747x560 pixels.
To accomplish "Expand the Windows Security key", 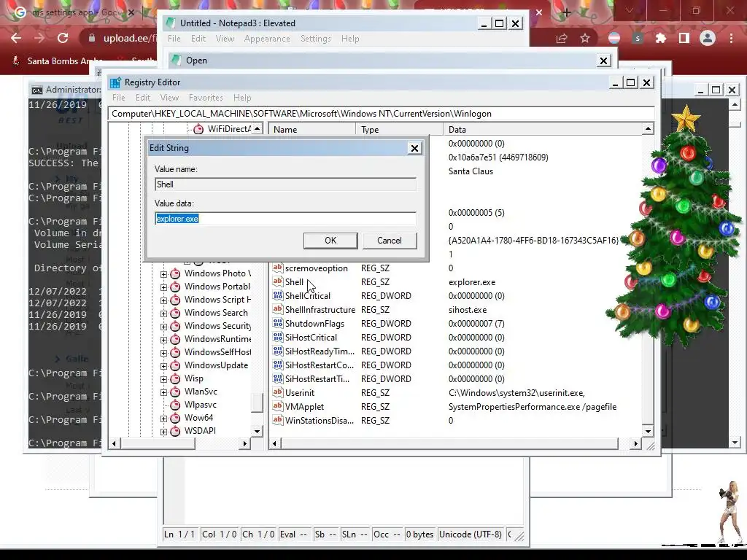I will point(164,327).
